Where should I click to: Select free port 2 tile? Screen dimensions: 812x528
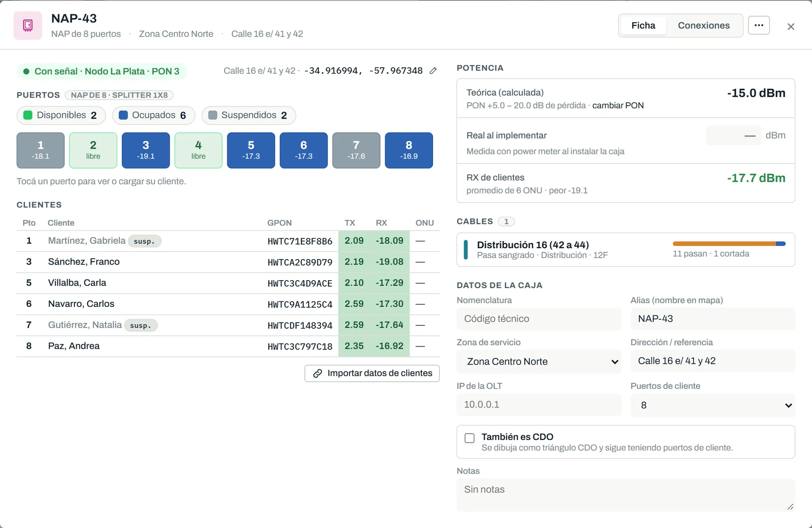(93, 150)
